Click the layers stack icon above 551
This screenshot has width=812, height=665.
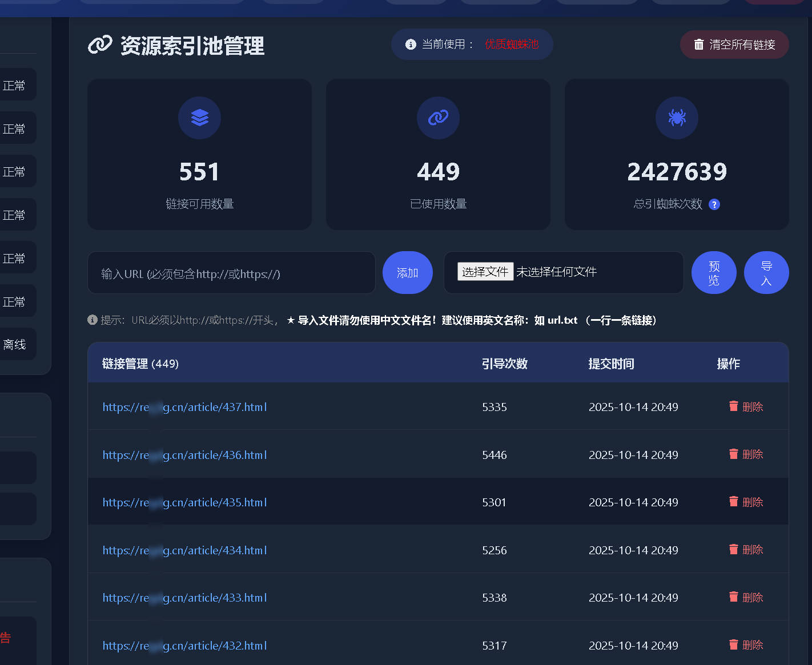pos(199,118)
